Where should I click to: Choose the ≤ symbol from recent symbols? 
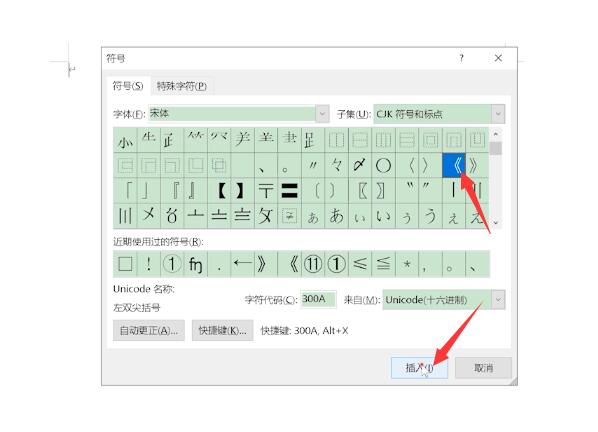click(360, 264)
